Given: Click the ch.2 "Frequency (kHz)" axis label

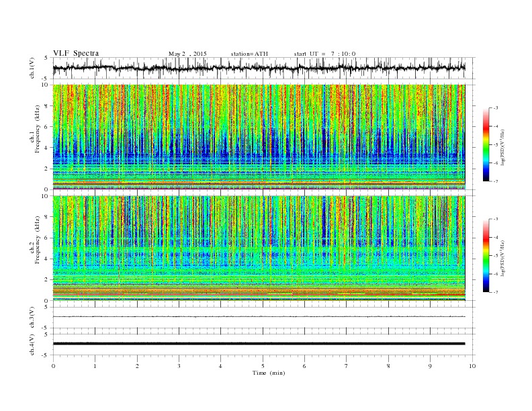Looking at the screenshot, I should (37, 240).
